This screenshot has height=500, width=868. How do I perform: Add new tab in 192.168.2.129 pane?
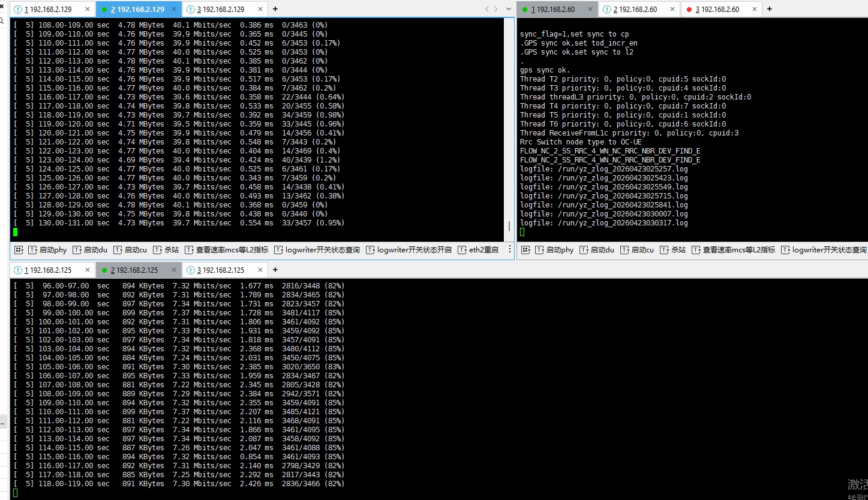[x=275, y=9]
